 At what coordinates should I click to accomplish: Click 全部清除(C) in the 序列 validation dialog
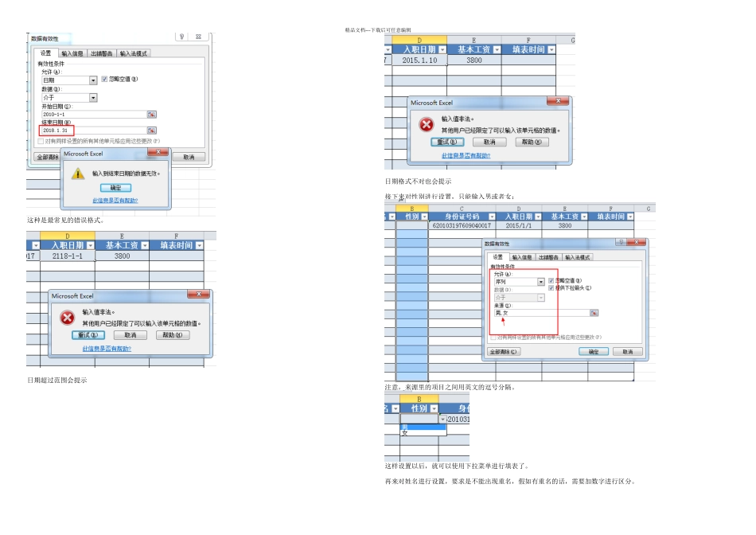pos(504,352)
